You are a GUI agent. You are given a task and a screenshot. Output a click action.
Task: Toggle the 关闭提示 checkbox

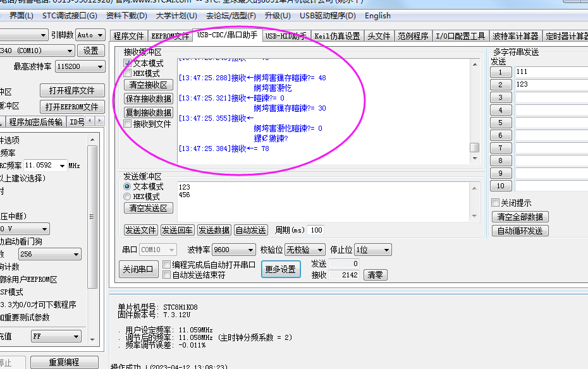pyautogui.click(x=496, y=203)
